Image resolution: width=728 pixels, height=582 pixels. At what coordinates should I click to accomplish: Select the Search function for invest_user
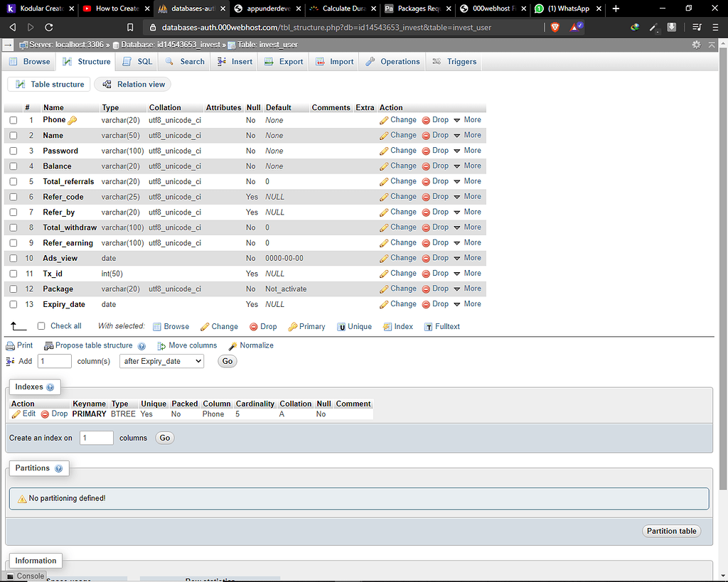(x=184, y=62)
